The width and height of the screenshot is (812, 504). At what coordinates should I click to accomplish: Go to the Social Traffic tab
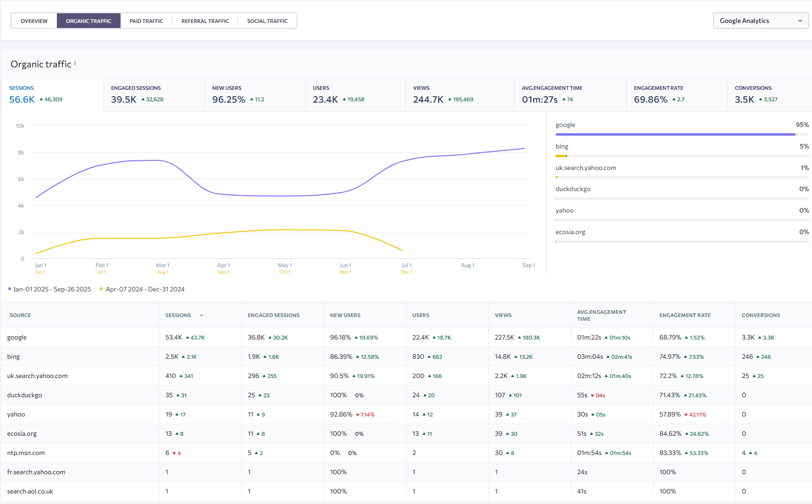pos(267,21)
